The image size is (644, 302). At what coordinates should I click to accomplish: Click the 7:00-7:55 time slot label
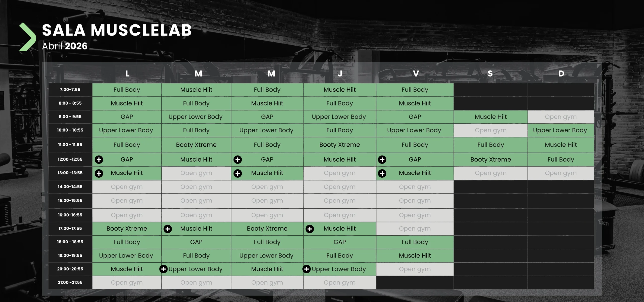click(x=70, y=90)
